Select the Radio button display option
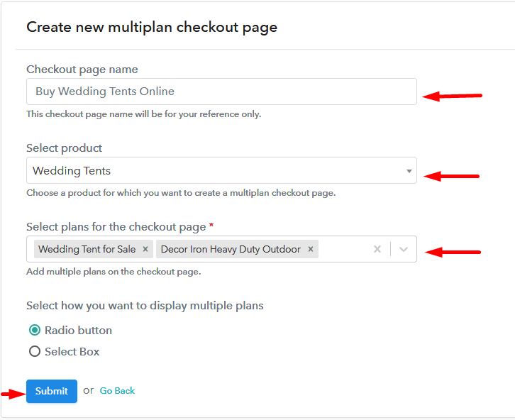 click(x=35, y=330)
